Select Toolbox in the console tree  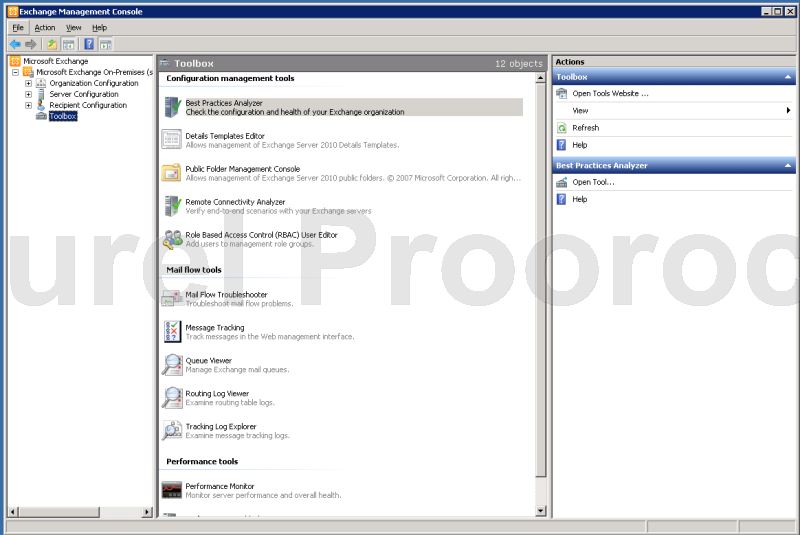(x=63, y=116)
